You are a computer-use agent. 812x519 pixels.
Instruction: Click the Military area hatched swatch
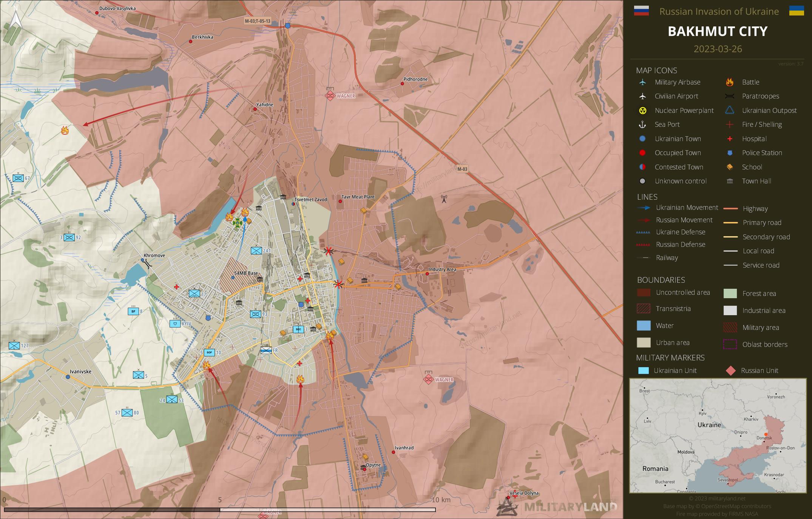[730, 327]
